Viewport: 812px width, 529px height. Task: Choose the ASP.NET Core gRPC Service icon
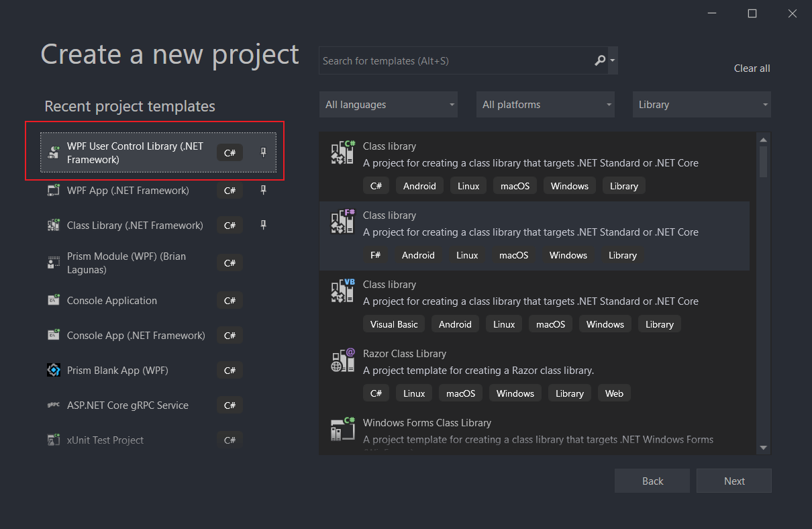[x=54, y=405]
